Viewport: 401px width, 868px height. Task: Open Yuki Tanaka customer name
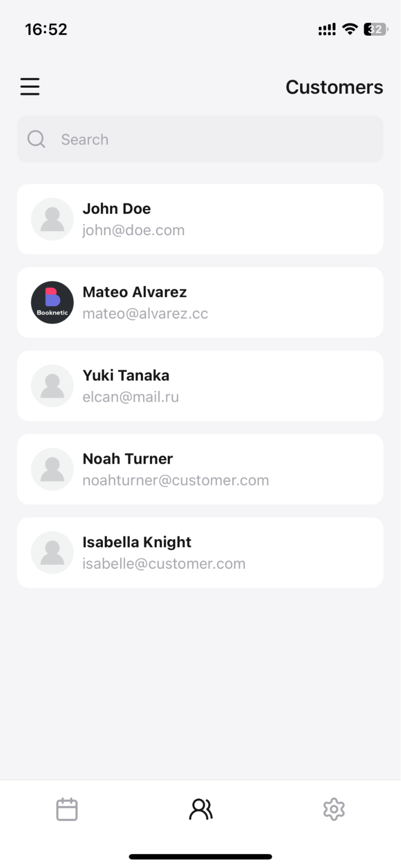pos(126,376)
